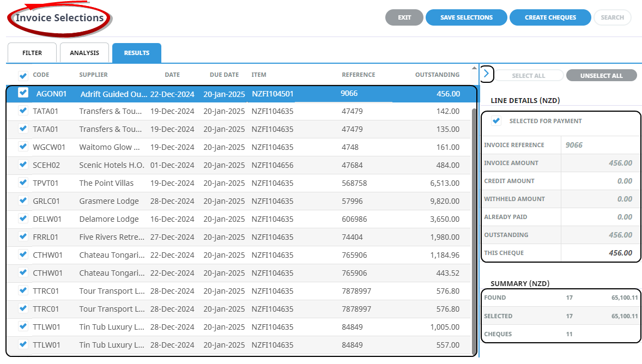The image size is (642, 364).
Task: Sort by the Due Date column header
Action: 224,75
